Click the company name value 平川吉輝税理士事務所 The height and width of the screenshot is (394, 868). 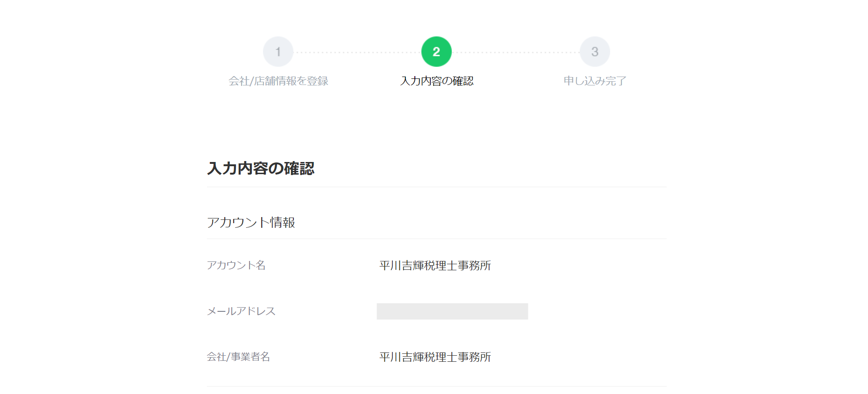click(x=434, y=357)
